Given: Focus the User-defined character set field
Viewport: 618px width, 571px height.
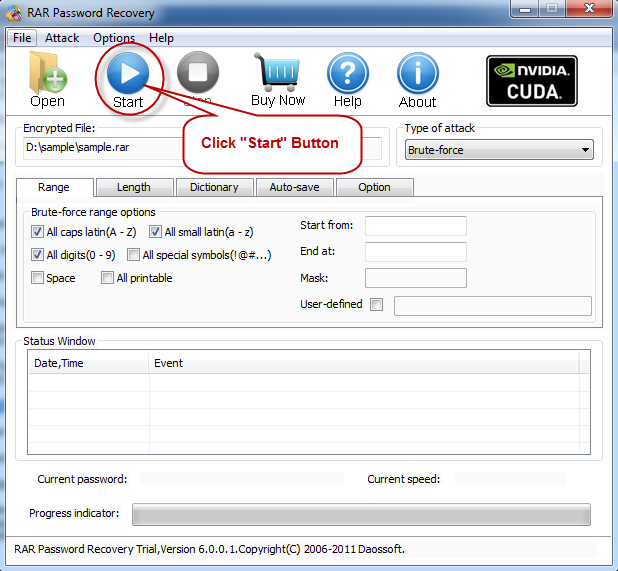Looking at the screenshot, I should click(x=493, y=306).
